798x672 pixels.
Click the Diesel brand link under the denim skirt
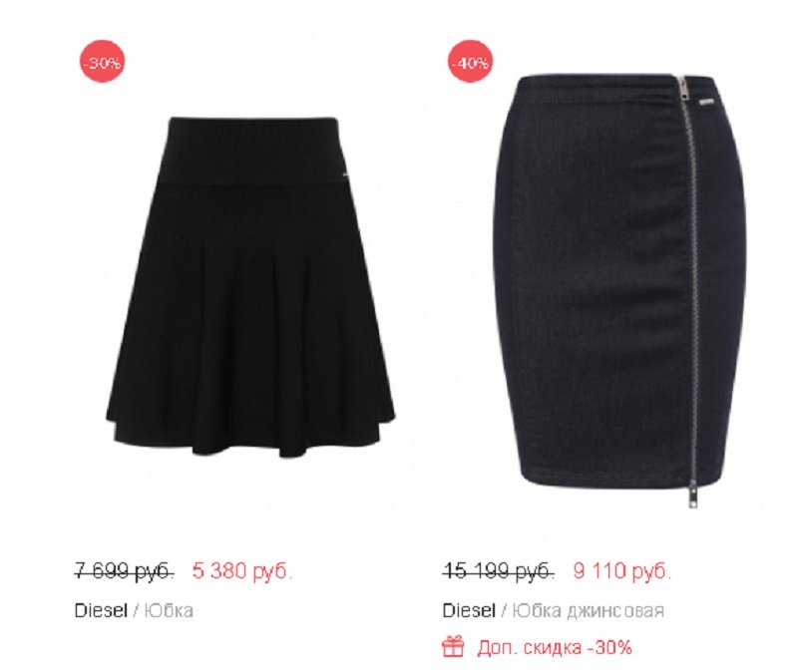coord(469,610)
